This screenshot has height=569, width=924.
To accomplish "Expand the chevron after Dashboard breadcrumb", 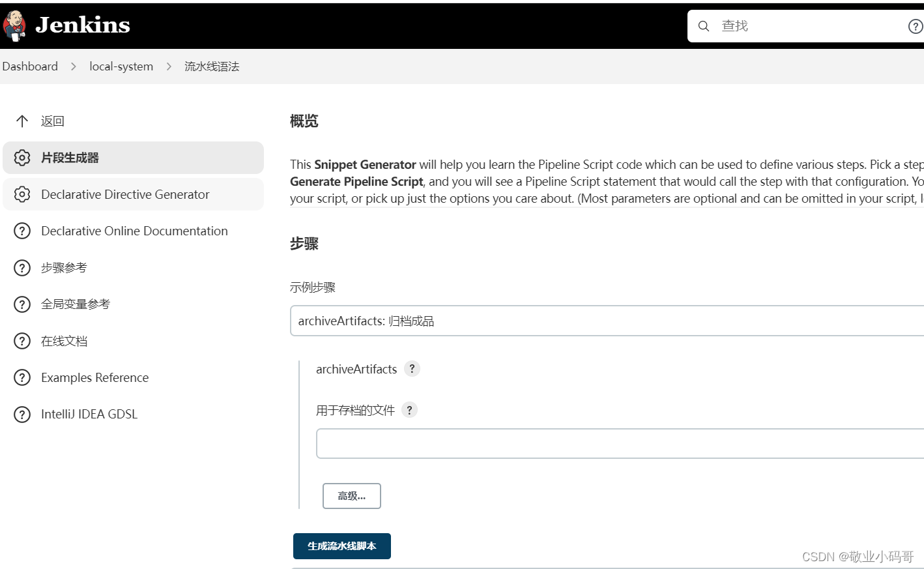I will 74,66.
